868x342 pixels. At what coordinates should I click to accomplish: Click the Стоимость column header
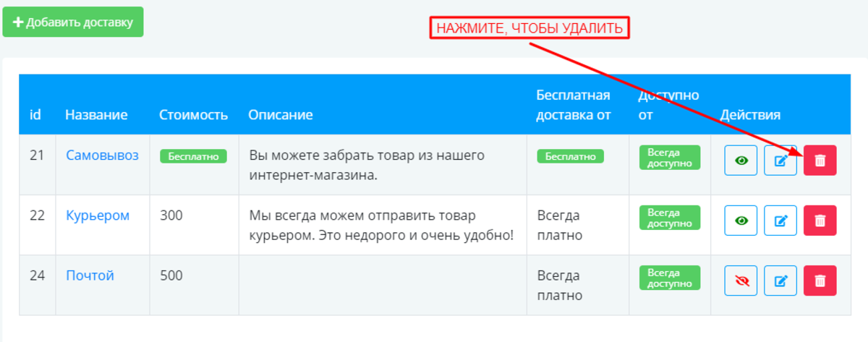[x=194, y=115]
